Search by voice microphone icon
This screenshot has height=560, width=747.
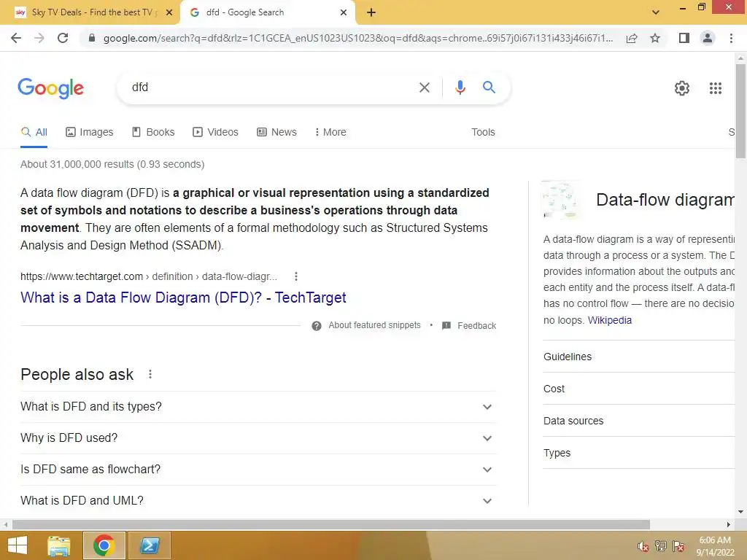(x=460, y=87)
